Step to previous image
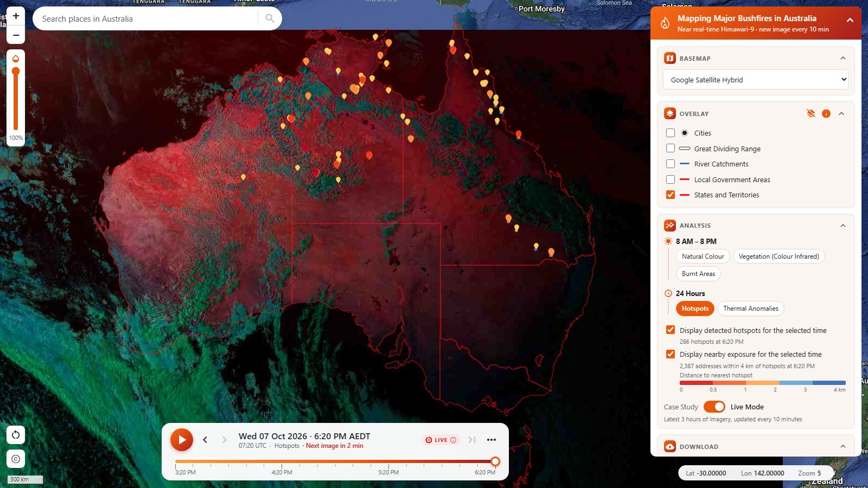Viewport: 868px width, 488px height. [x=205, y=440]
